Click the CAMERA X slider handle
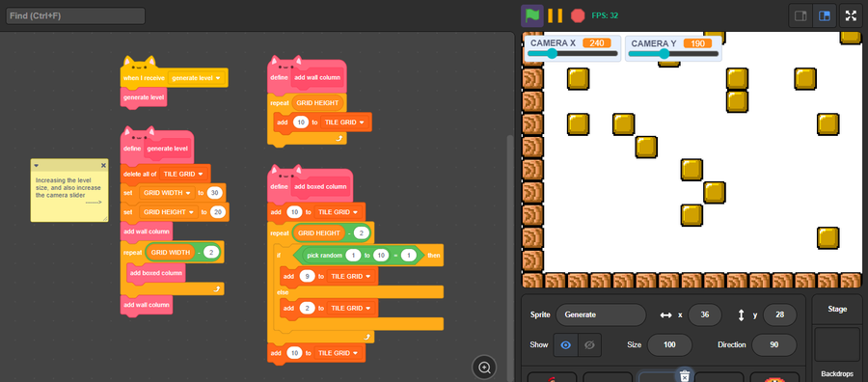 pyautogui.click(x=552, y=54)
